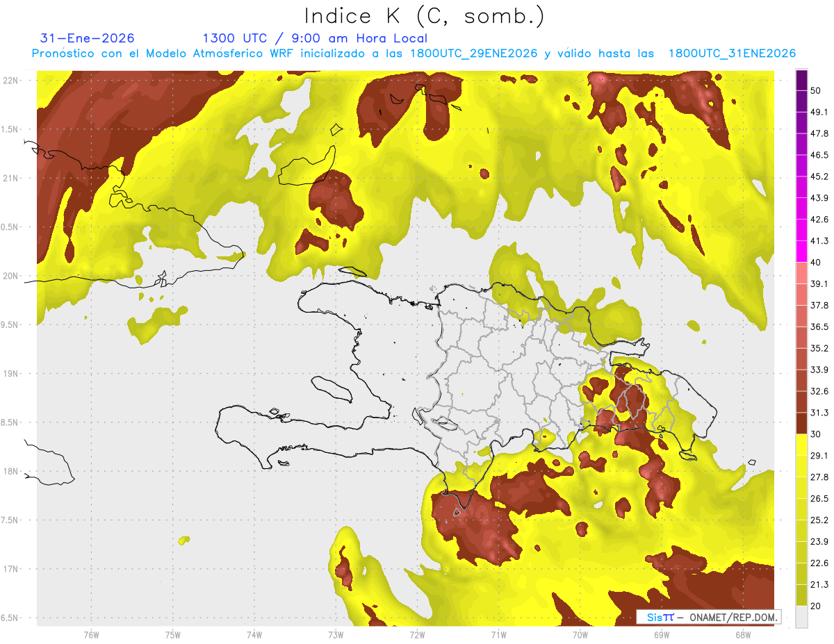Click the "33.9" color bar value

(x=819, y=370)
